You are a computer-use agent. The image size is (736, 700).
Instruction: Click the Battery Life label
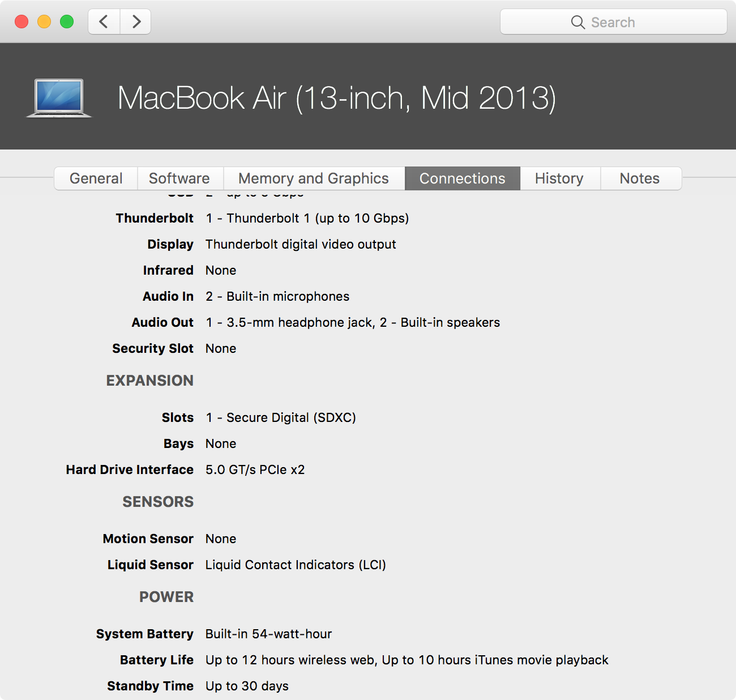[x=157, y=660]
